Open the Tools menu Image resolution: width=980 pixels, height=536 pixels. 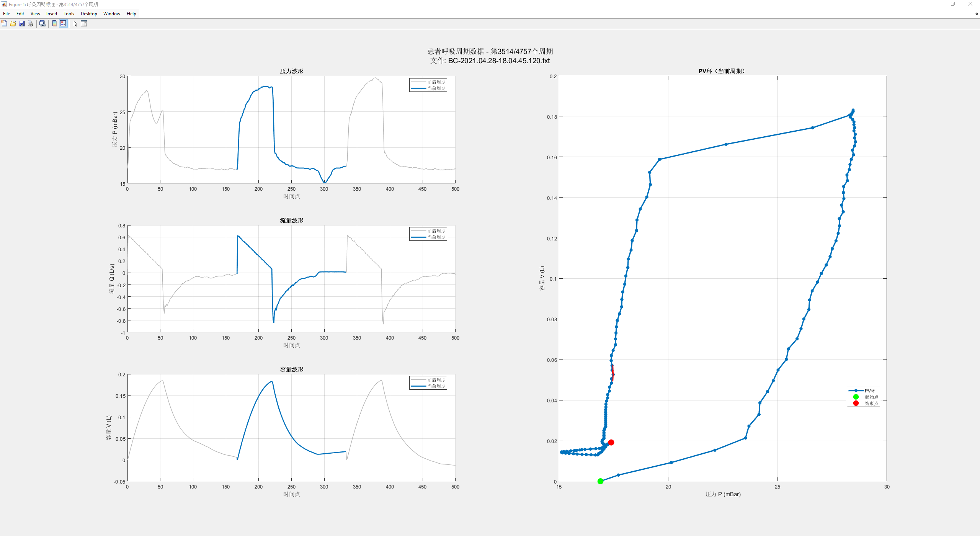coord(69,14)
